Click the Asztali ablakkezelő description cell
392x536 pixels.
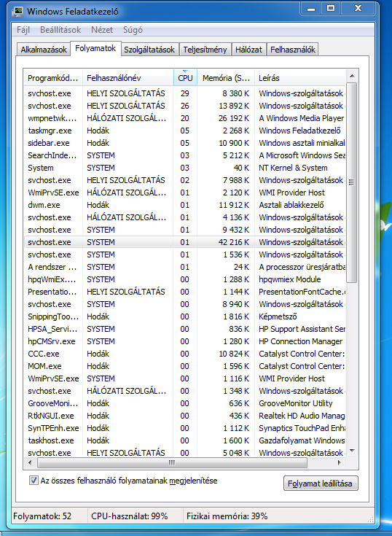click(291, 205)
